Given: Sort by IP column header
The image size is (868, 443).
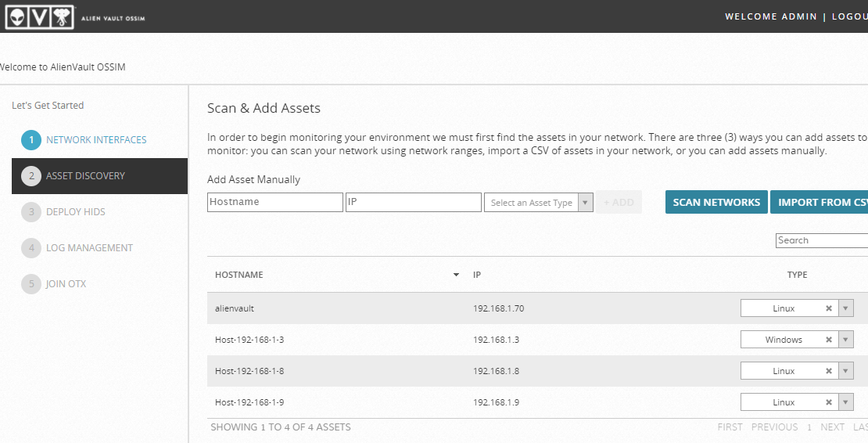Looking at the screenshot, I should [x=477, y=275].
